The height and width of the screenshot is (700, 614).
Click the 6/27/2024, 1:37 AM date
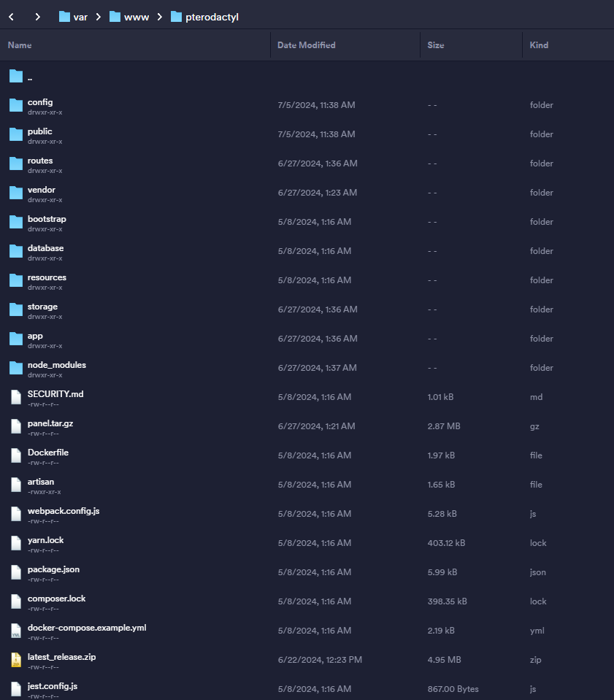pos(317,368)
